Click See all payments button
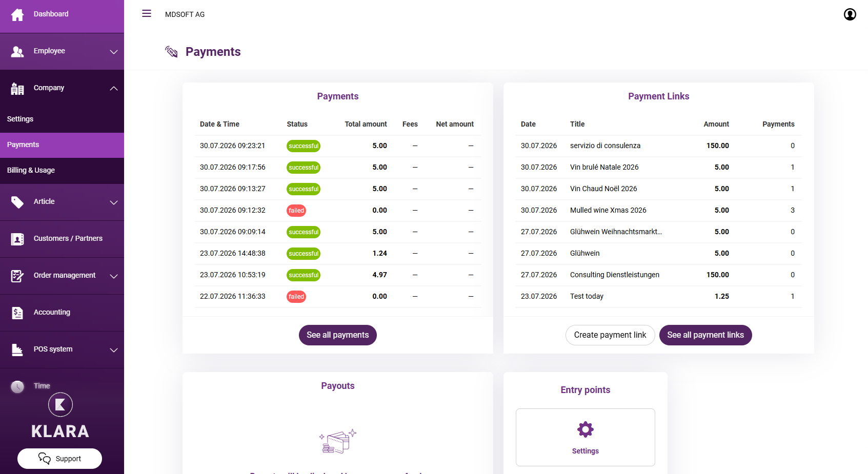The width and height of the screenshot is (868, 474). (x=338, y=335)
